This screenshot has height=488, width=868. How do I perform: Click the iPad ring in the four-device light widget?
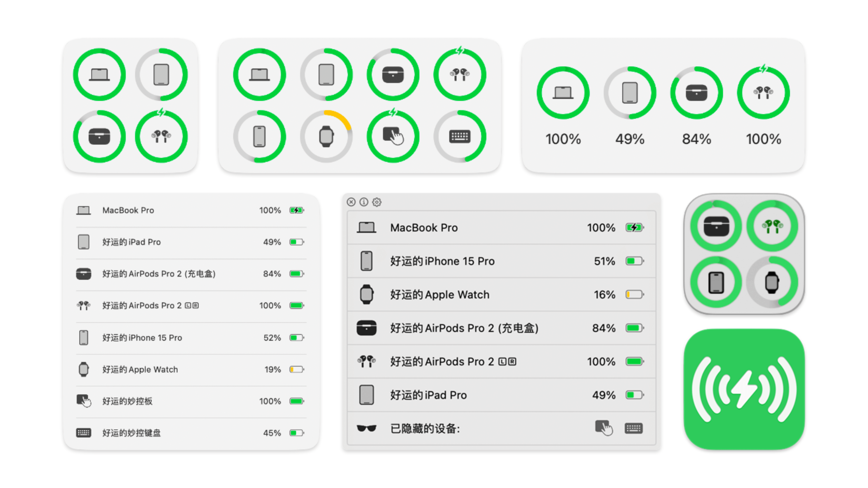click(x=161, y=74)
